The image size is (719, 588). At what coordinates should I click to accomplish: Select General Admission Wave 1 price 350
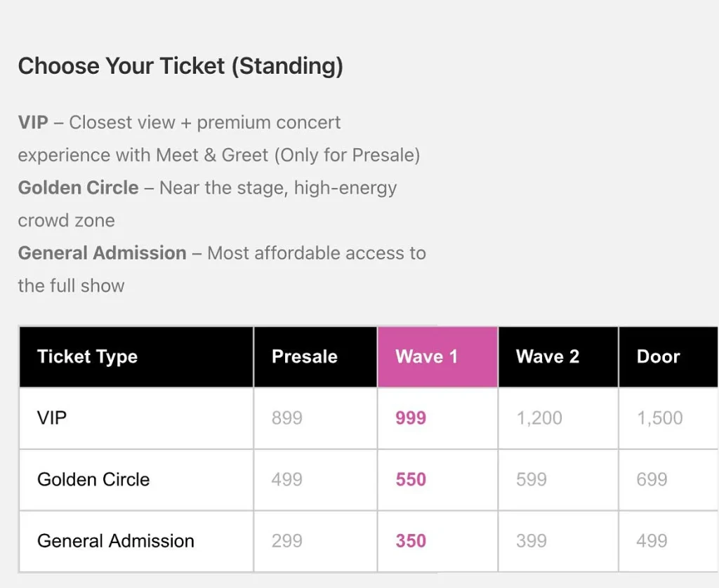411,541
